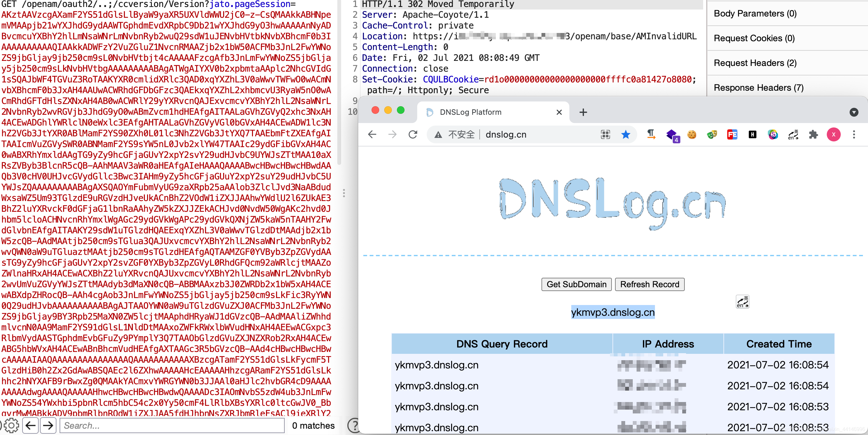
Task: Open the theater masks extension
Action: point(712,135)
